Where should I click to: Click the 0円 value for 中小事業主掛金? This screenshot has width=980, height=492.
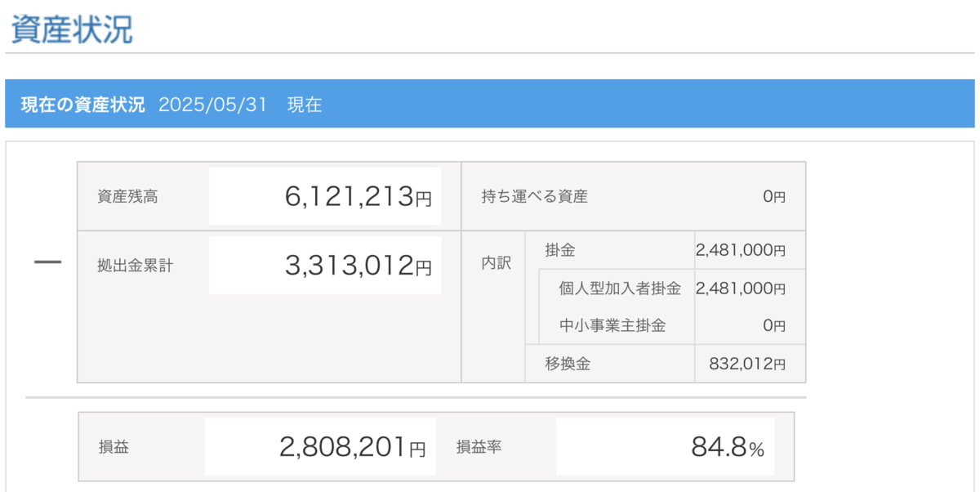(773, 326)
